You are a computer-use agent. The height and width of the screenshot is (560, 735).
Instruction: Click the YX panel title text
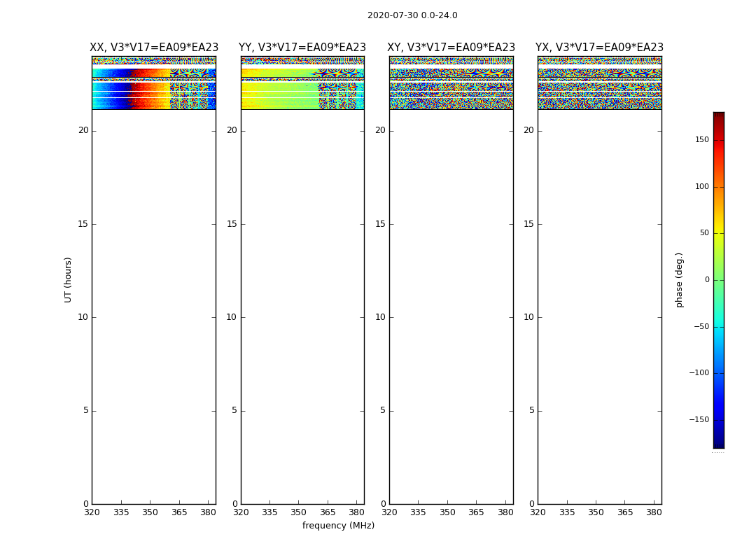coord(599,48)
